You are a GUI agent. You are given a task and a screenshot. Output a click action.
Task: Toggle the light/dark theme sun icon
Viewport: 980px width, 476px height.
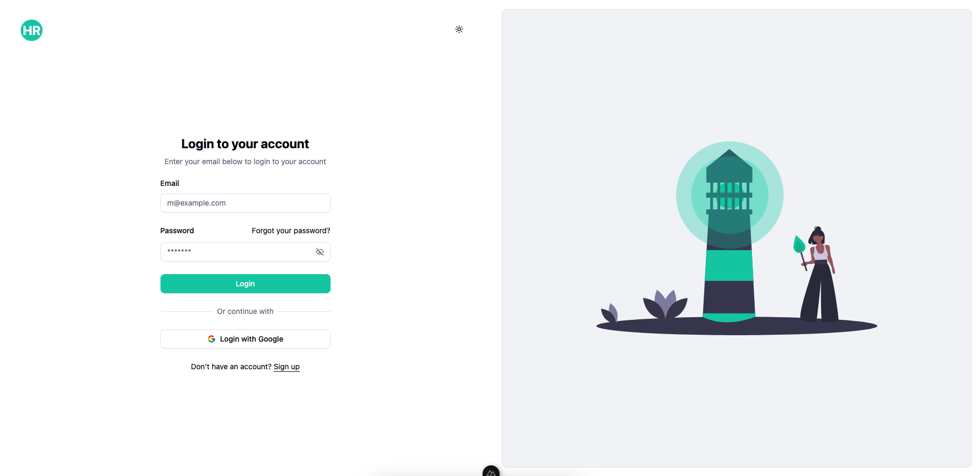459,29
